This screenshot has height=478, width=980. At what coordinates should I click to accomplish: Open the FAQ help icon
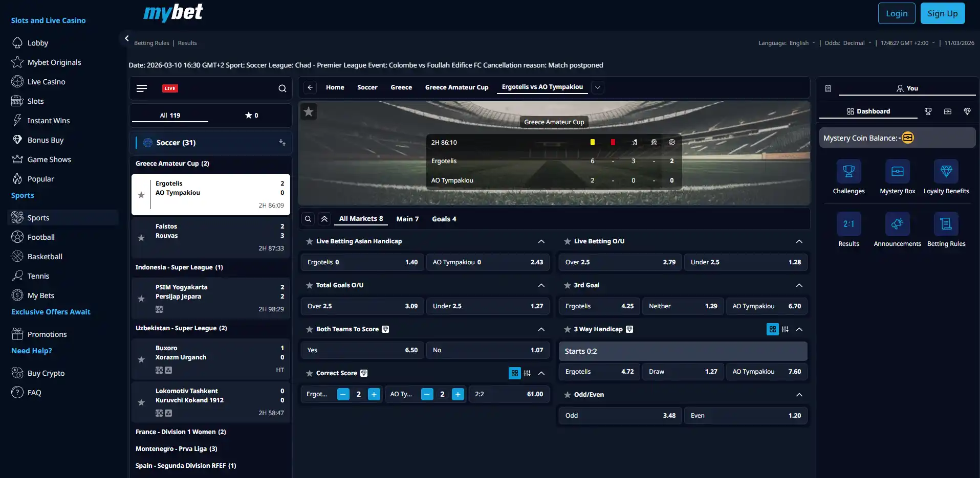point(17,393)
